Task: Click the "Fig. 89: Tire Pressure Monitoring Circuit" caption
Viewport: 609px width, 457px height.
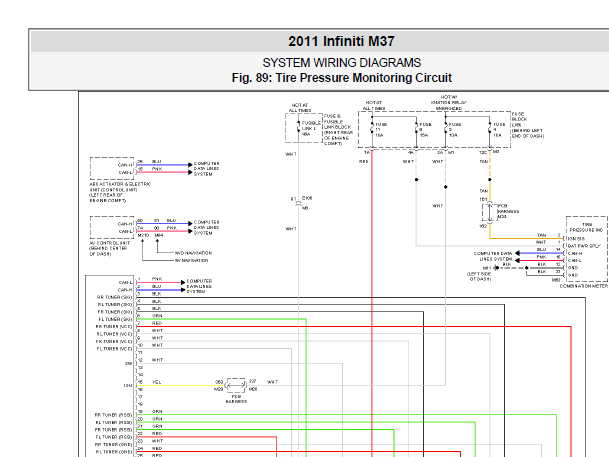Action: [341, 78]
